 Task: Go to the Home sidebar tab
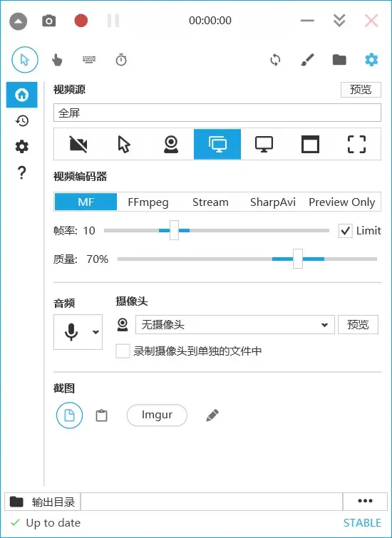(x=21, y=95)
